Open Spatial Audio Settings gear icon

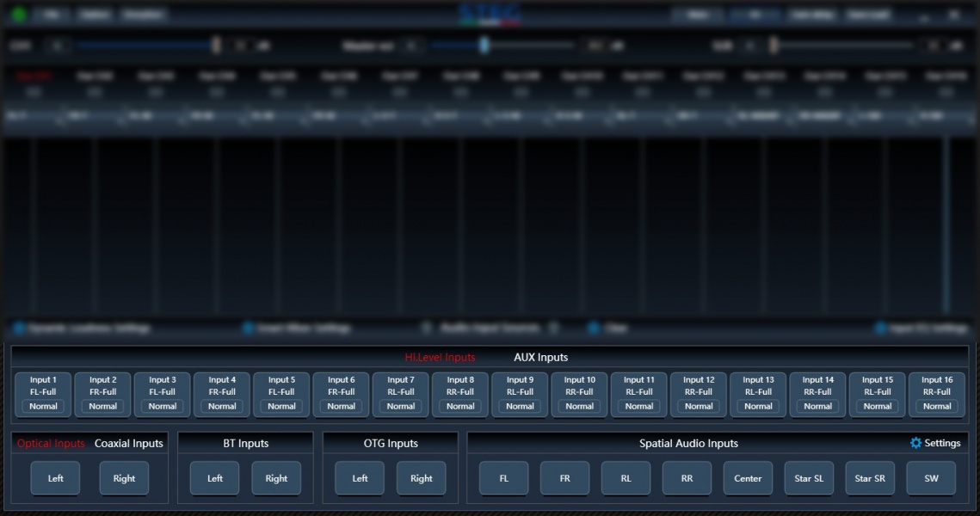915,443
